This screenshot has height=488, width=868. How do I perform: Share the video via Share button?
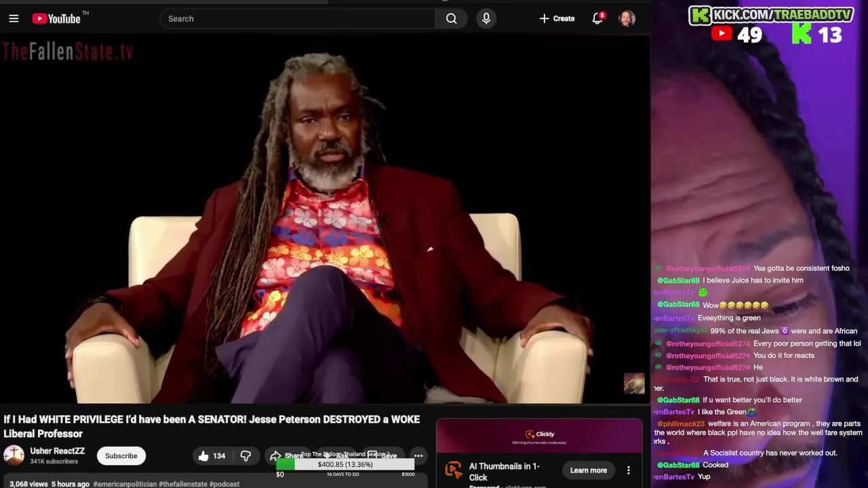(285, 455)
